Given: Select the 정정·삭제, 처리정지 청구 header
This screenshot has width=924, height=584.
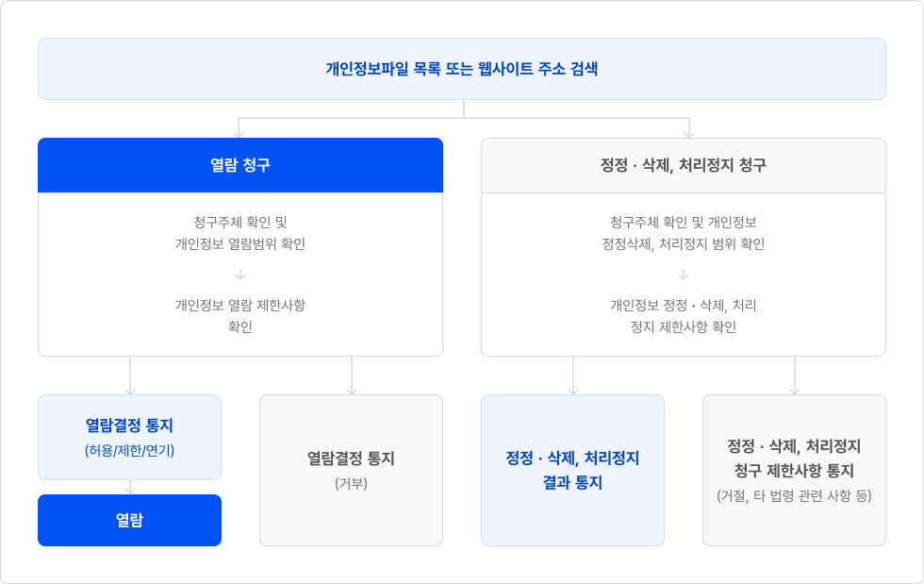Looking at the screenshot, I should point(683,165).
